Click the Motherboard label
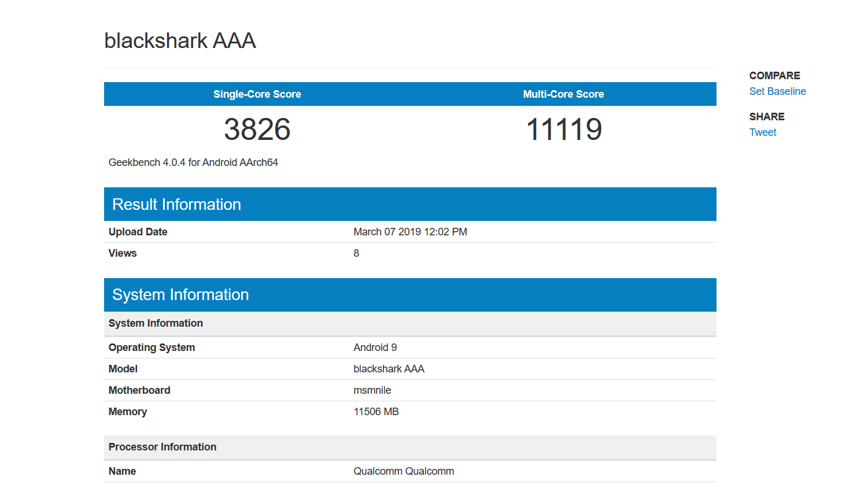The image size is (868, 488). pos(139,390)
